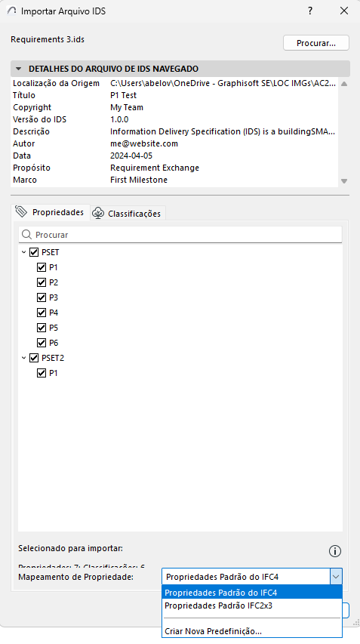Uncheck P1 under PSET
This screenshot has height=644, width=360.
(42, 267)
